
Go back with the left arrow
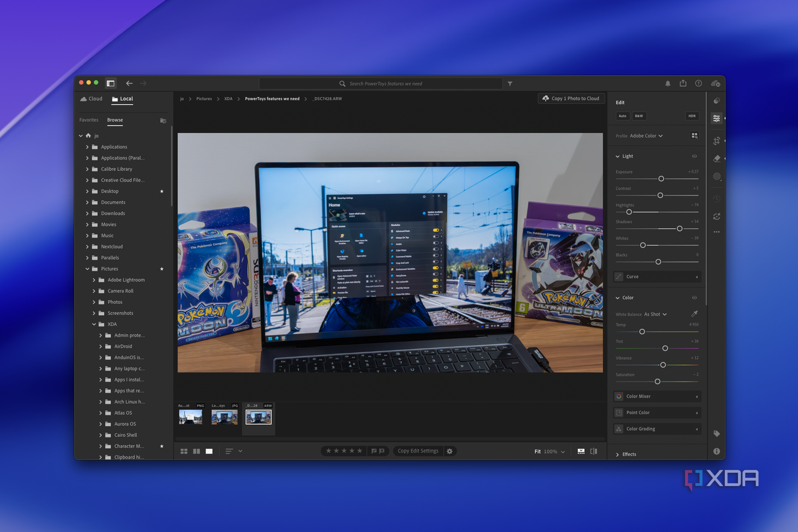point(129,83)
